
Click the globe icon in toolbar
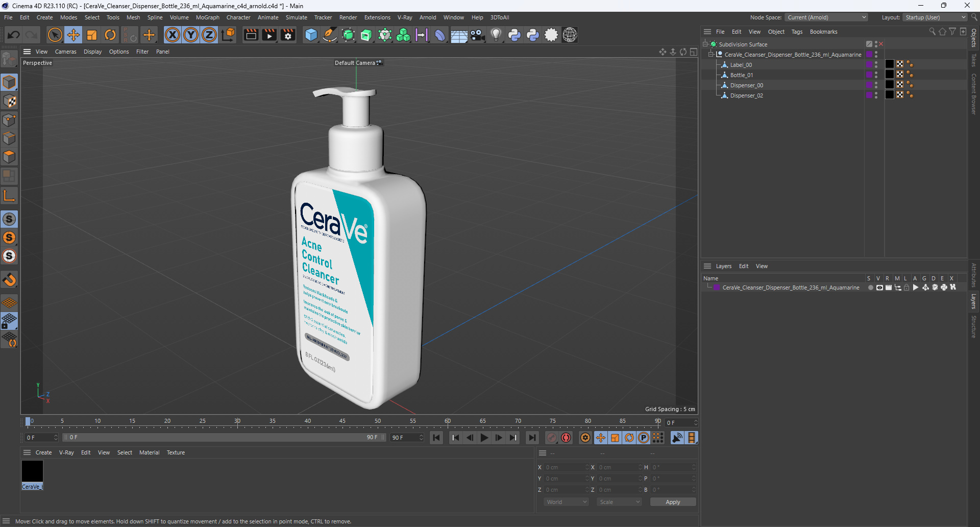pos(570,35)
